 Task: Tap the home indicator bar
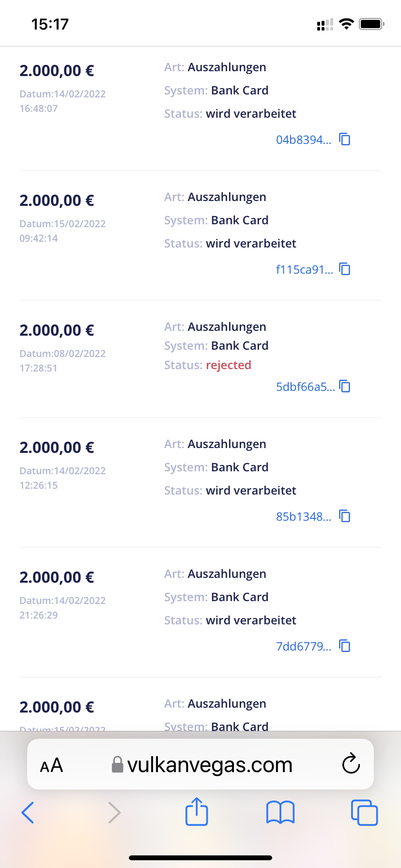pyautogui.click(x=200, y=858)
